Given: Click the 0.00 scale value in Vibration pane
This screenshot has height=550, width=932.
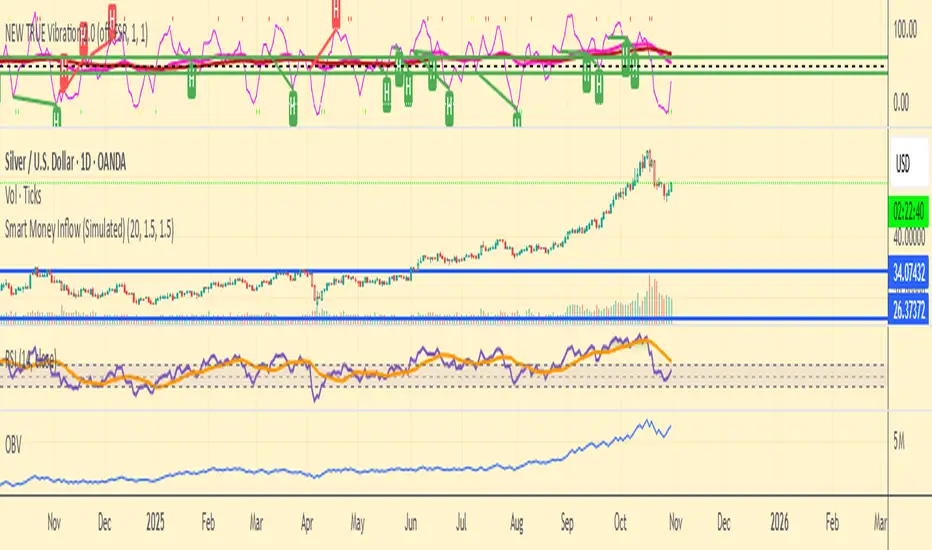Looking at the screenshot, I should [901, 102].
